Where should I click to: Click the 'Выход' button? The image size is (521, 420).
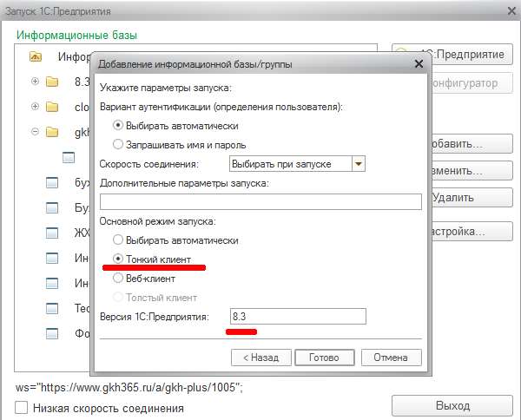click(x=452, y=405)
